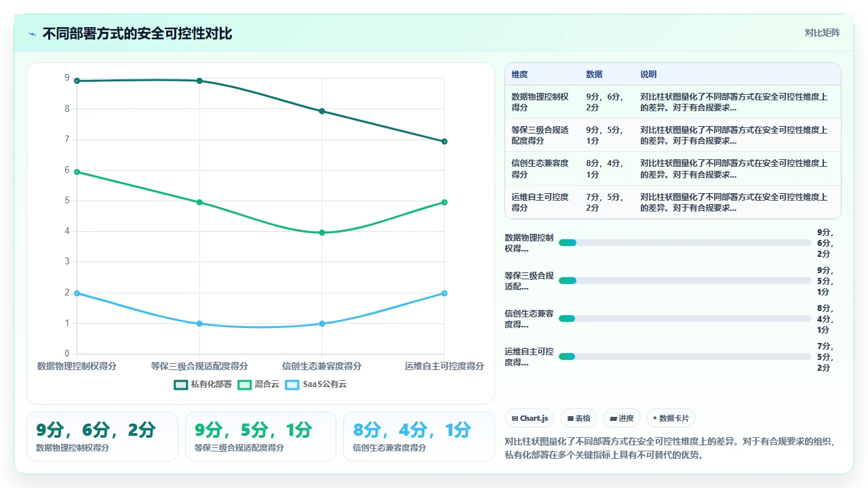This screenshot has height=488, width=868.
Task: Click the lightning icon beside the page title
Action: [32, 34]
